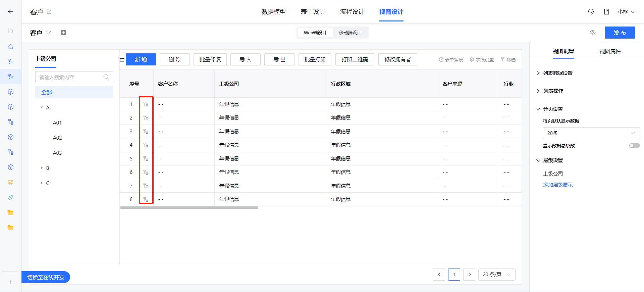Click hierarchy icon in row 4
This screenshot has height=292, width=644.
point(146,145)
